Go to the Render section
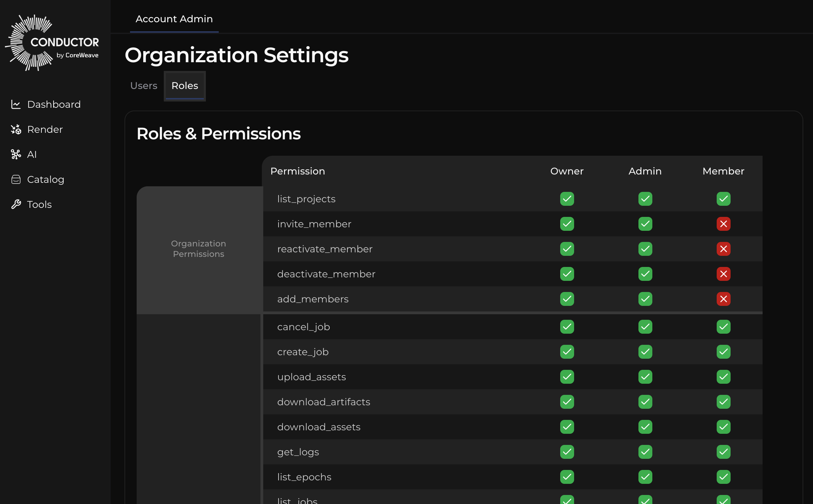This screenshot has width=813, height=504. tap(45, 129)
